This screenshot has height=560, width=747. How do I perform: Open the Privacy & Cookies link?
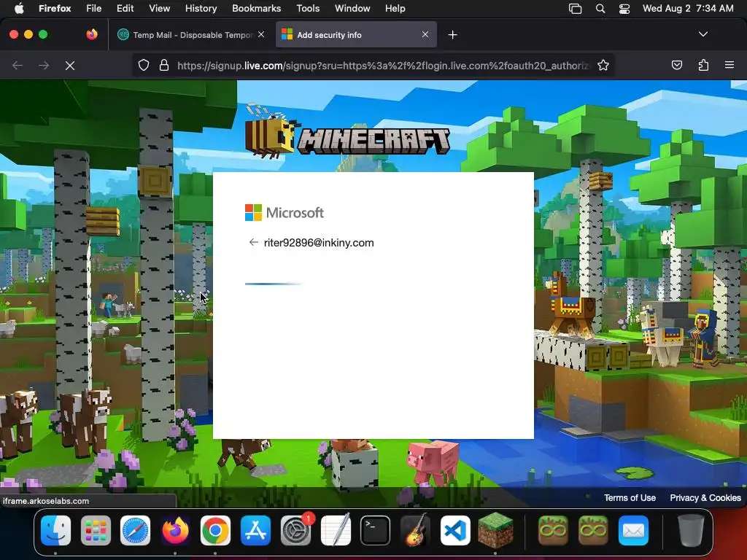pyautogui.click(x=705, y=497)
